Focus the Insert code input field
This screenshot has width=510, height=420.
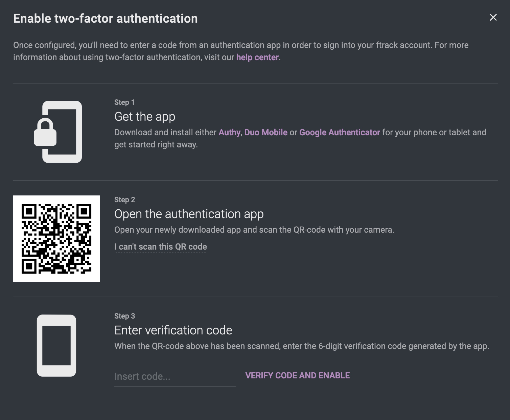(x=175, y=376)
